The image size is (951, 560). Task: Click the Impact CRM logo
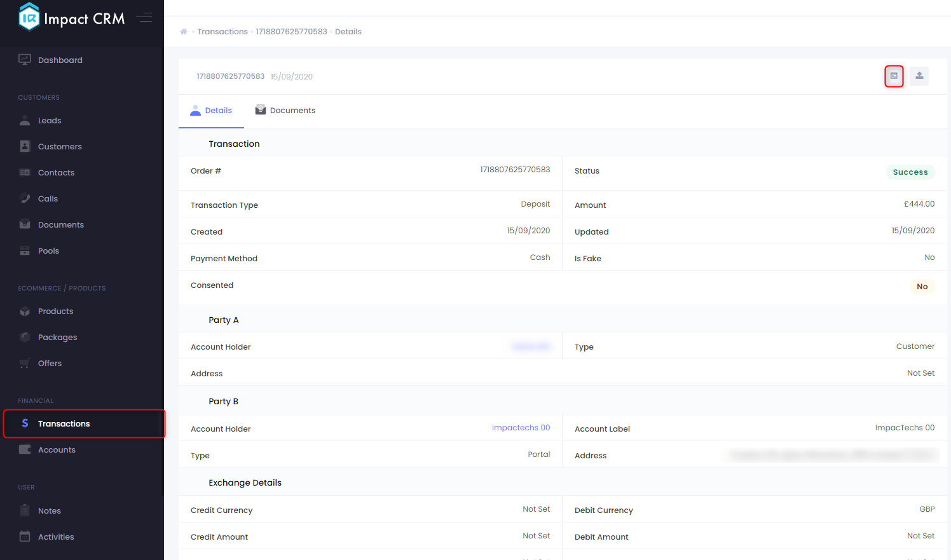71,18
